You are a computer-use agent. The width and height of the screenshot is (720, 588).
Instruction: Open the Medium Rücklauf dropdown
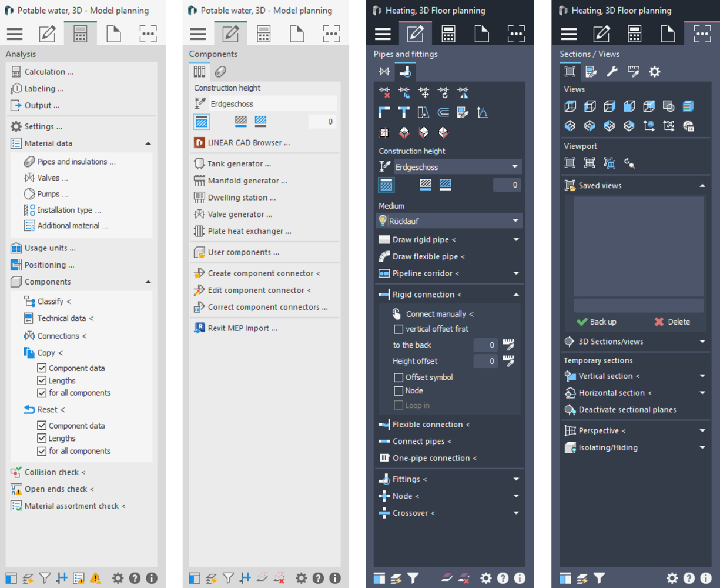tap(449, 221)
